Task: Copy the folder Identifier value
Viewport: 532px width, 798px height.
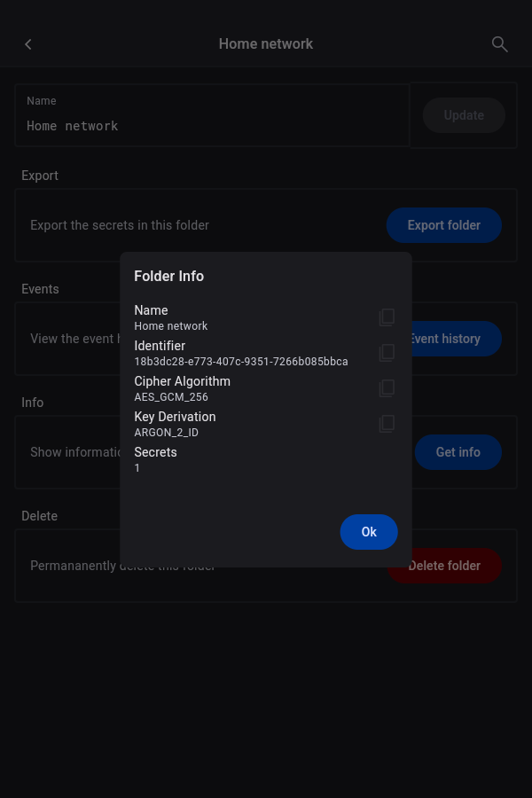Action: 387,353
